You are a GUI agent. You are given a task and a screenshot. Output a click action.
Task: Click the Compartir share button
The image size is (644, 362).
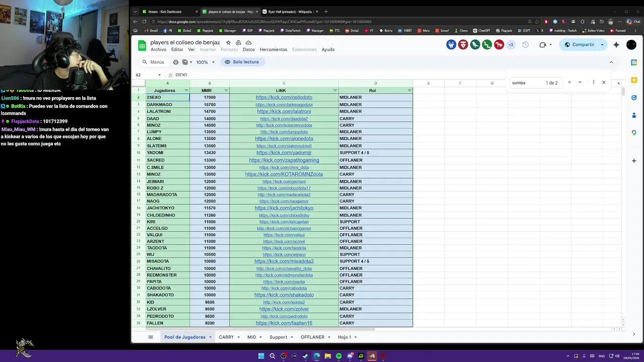coord(579,45)
